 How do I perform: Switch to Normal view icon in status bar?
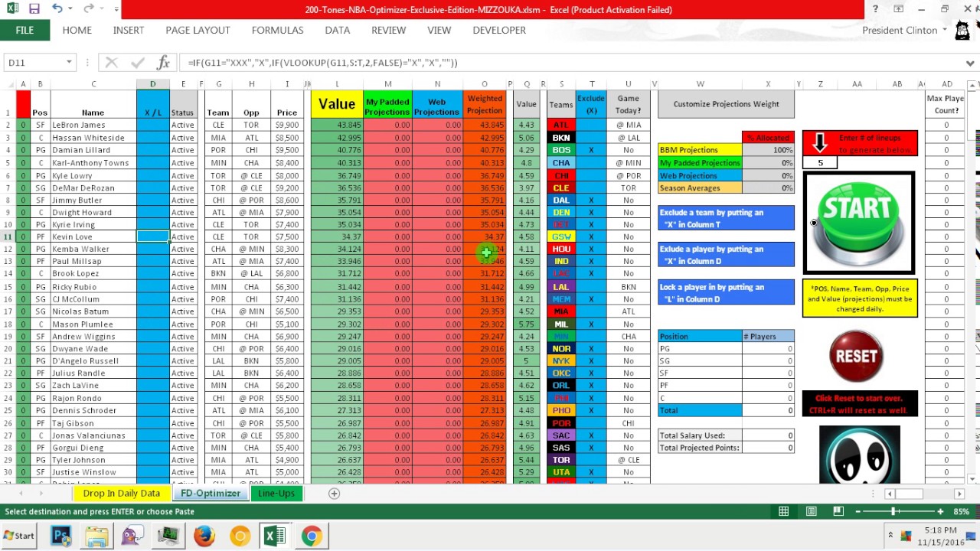pyautogui.click(x=783, y=511)
